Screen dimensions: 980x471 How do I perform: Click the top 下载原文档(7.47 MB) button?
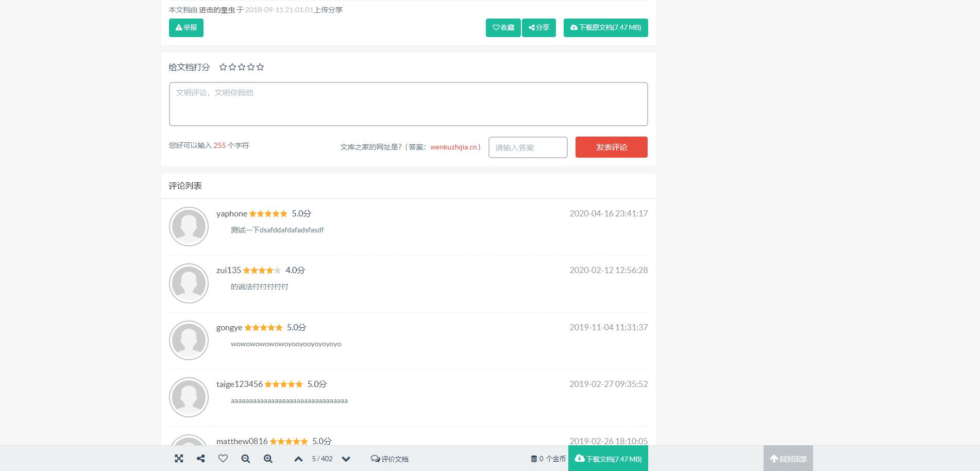605,28
